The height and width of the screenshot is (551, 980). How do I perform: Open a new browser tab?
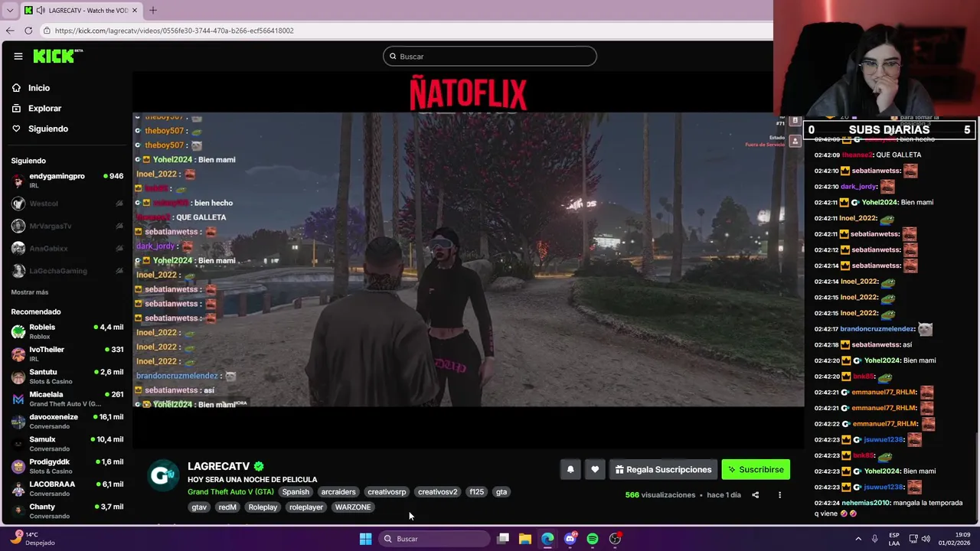tap(152, 10)
